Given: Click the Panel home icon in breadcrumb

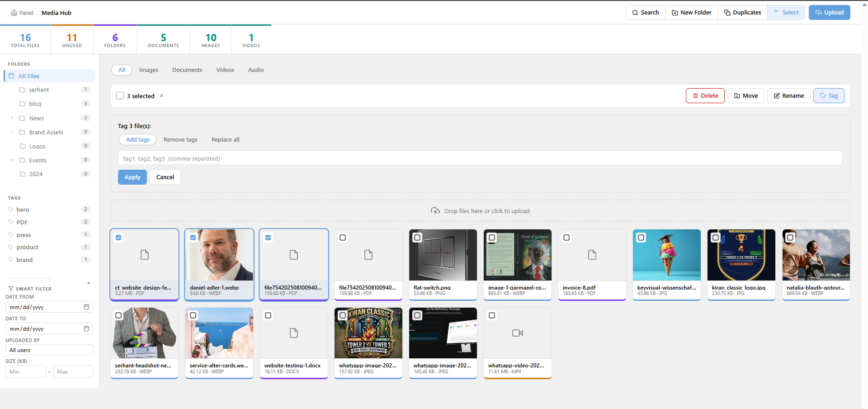Looking at the screenshot, I should coord(14,13).
